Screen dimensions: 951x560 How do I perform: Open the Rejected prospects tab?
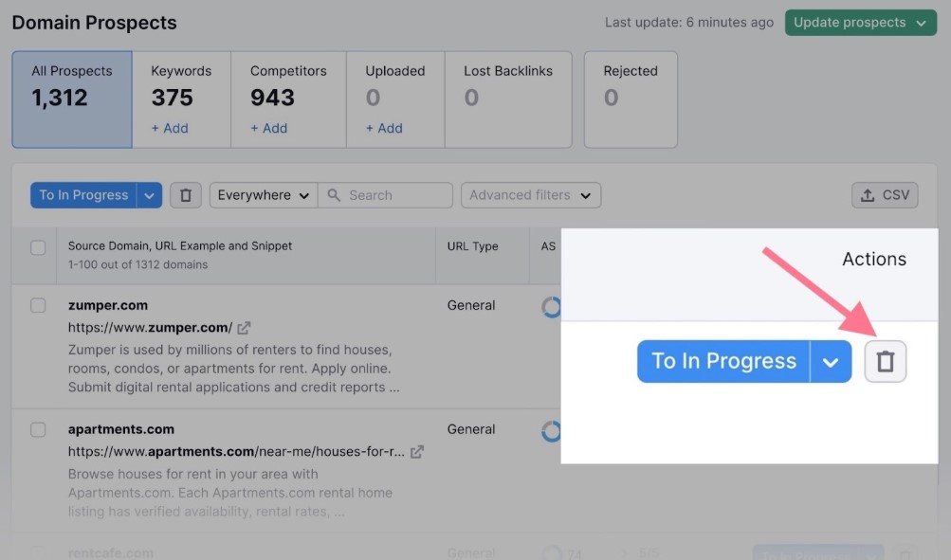631,99
